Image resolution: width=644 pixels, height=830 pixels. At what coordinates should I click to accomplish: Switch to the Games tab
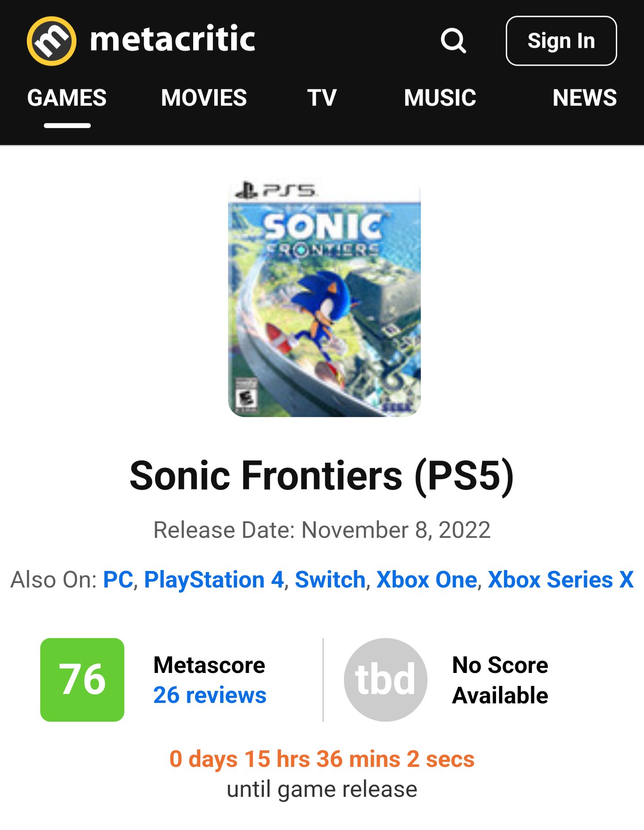coord(67,98)
